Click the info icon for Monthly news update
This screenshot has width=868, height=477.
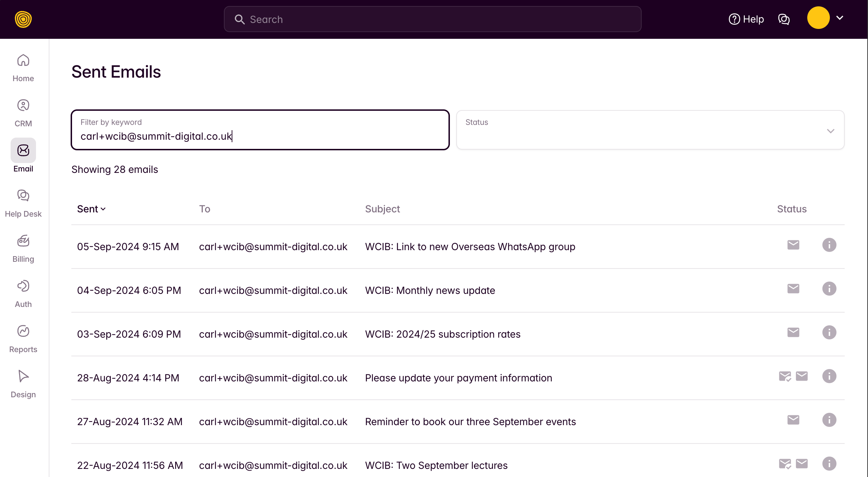point(829,289)
